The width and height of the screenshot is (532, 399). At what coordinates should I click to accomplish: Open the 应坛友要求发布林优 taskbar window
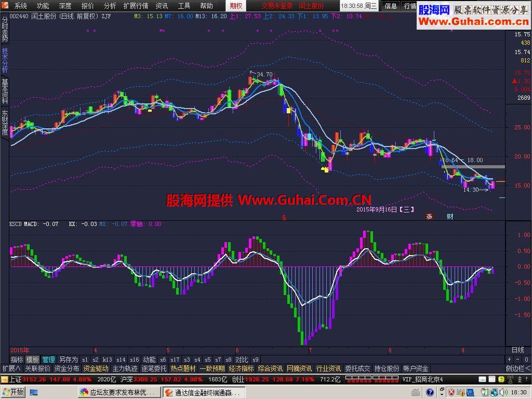tap(119, 393)
